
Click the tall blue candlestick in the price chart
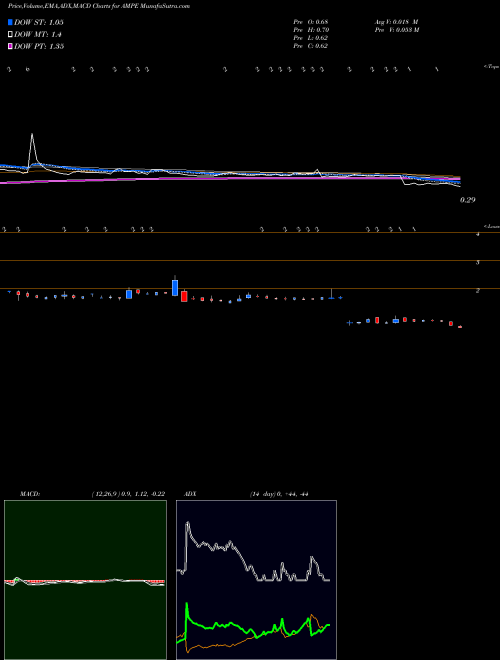pyautogui.click(x=175, y=287)
